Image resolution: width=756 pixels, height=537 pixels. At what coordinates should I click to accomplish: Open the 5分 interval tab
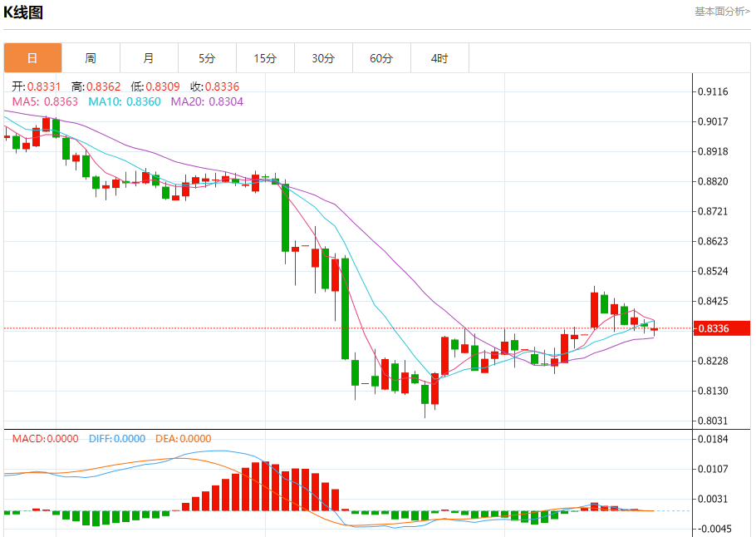(x=208, y=58)
